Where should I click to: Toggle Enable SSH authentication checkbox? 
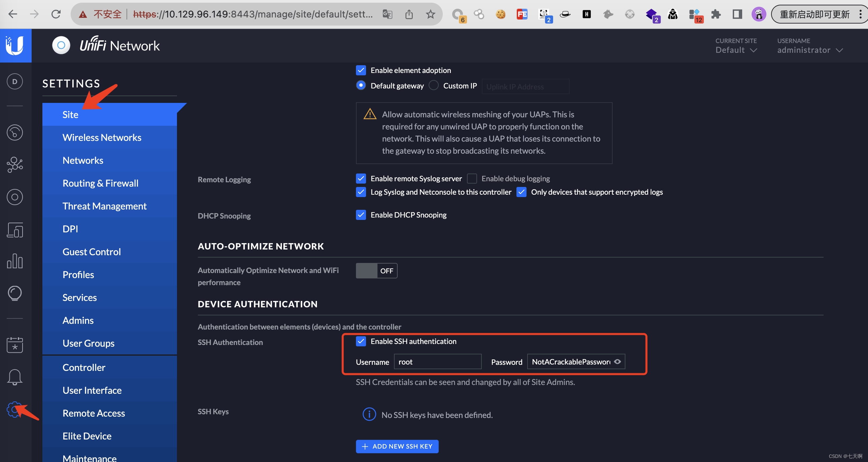361,341
